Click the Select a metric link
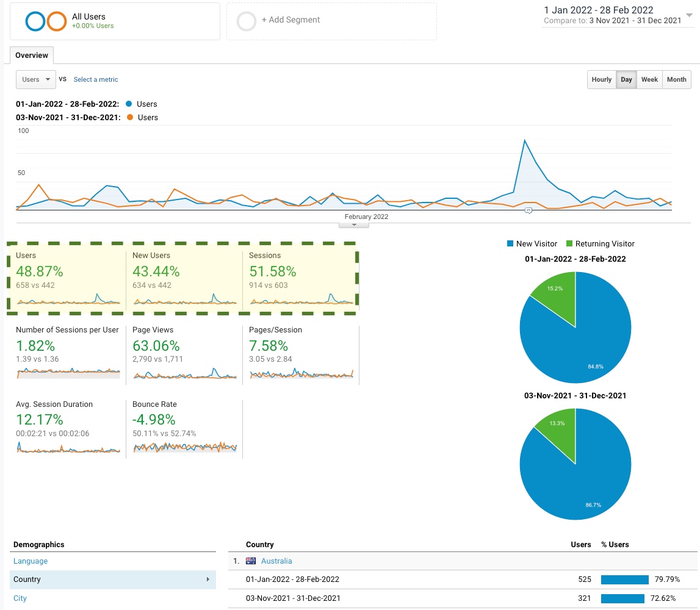 click(96, 79)
